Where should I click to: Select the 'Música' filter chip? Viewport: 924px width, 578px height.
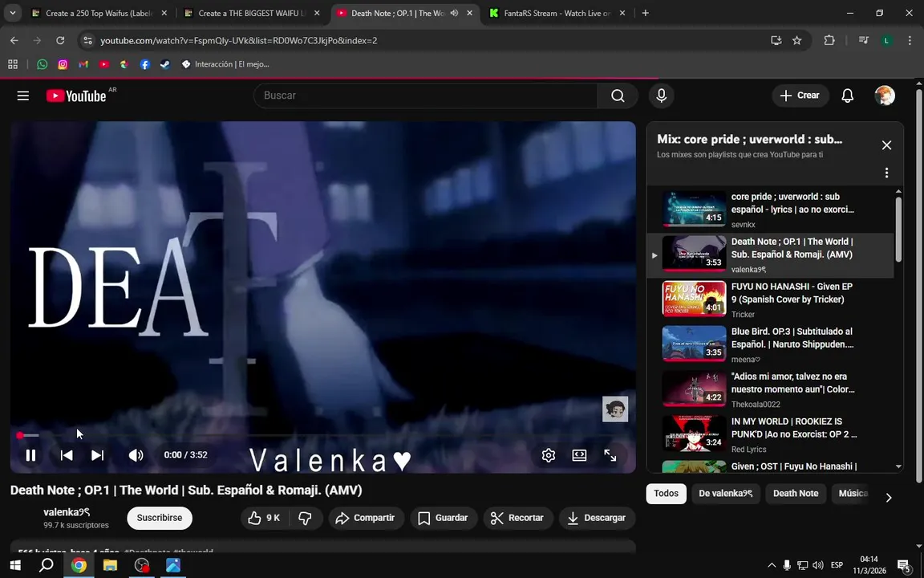click(x=853, y=493)
